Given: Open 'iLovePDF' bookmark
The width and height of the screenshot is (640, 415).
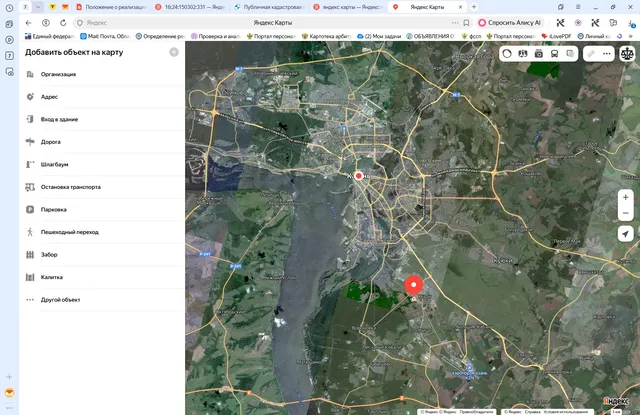Looking at the screenshot, I should 556,36.
